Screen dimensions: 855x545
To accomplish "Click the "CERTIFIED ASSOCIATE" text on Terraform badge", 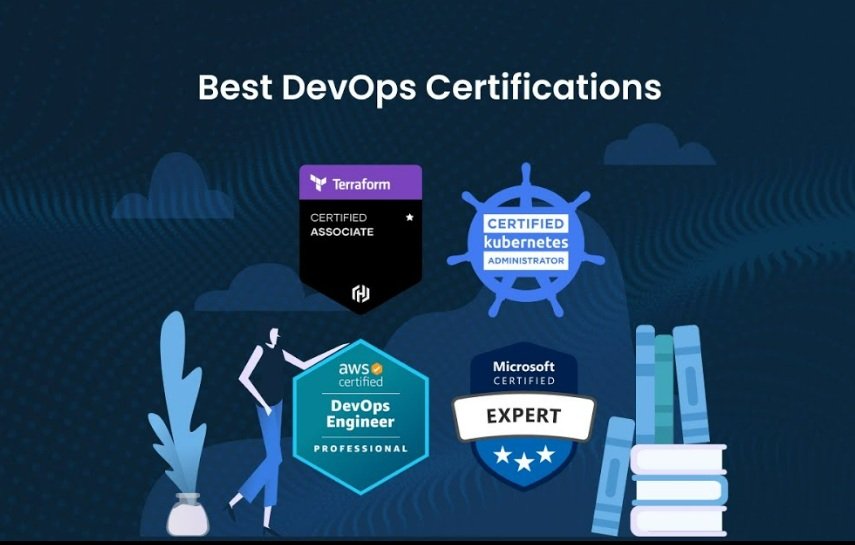I will [x=342, y=225].
